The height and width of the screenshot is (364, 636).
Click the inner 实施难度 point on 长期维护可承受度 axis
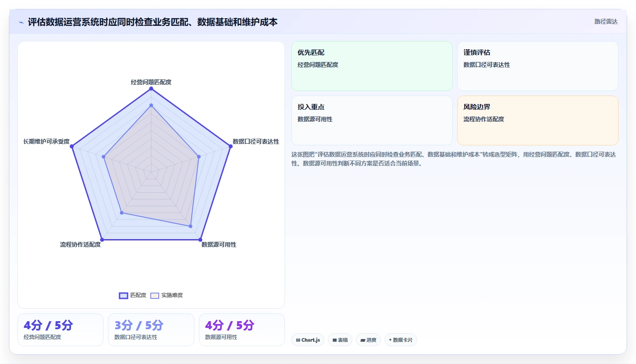pos(103,157)
